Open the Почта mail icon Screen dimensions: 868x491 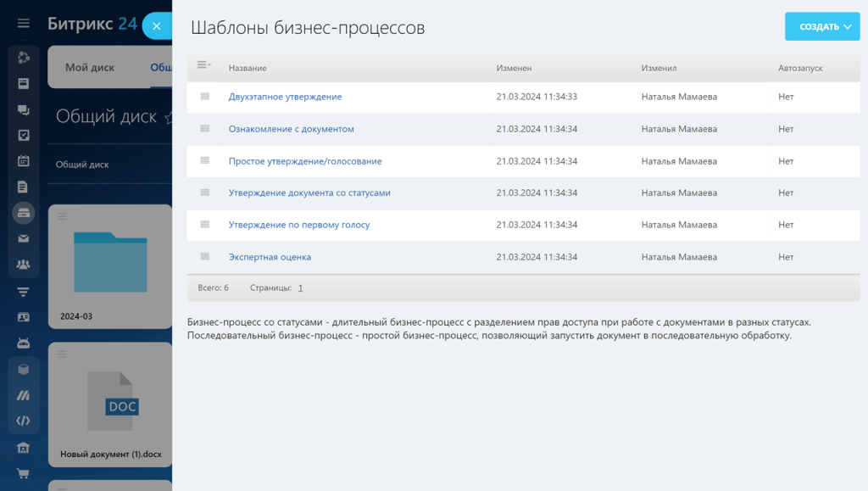(x=23, y=238)
